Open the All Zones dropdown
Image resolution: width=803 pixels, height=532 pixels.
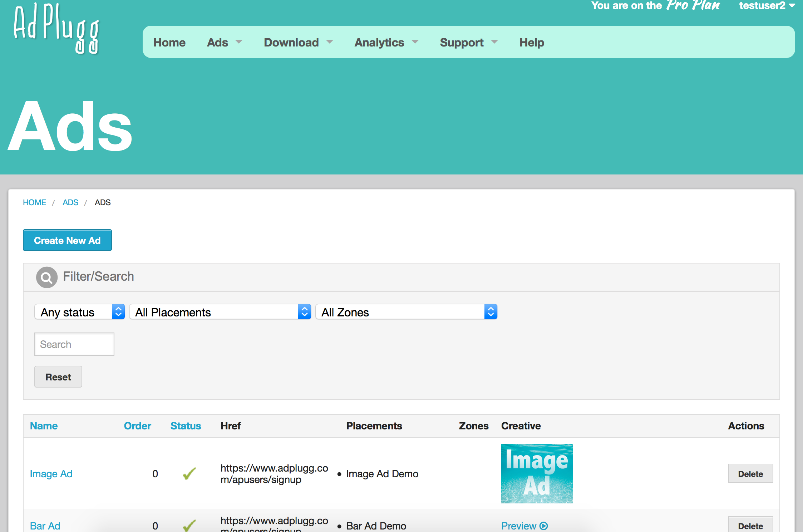[406, 312]
